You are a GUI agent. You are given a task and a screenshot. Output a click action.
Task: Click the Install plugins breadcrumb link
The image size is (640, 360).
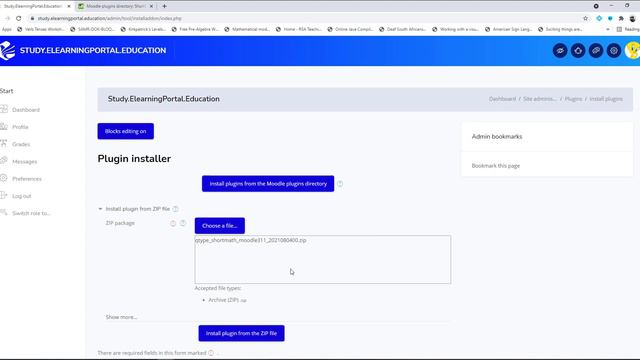(x=606, y=99)
